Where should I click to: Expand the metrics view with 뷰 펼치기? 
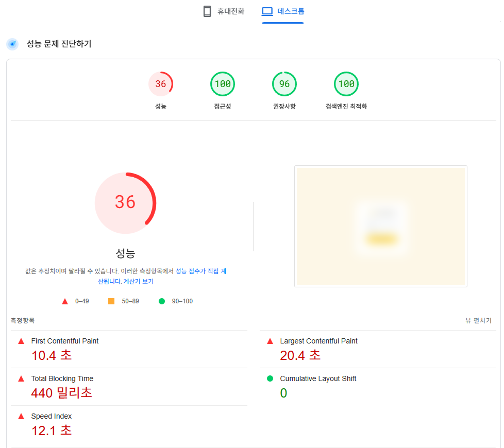pos(478,320)
